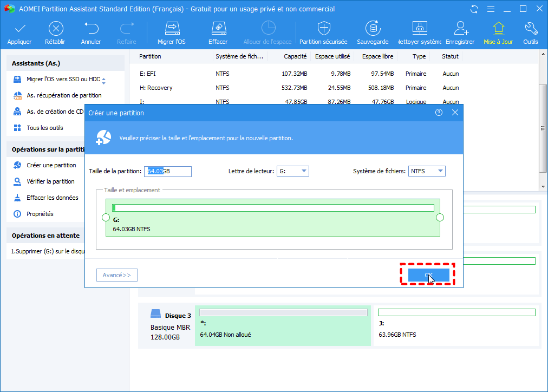The height and width of the screenshot is (392, 548).
Task: Click the Taille de la partition field
Action: [x=168, y=171]
